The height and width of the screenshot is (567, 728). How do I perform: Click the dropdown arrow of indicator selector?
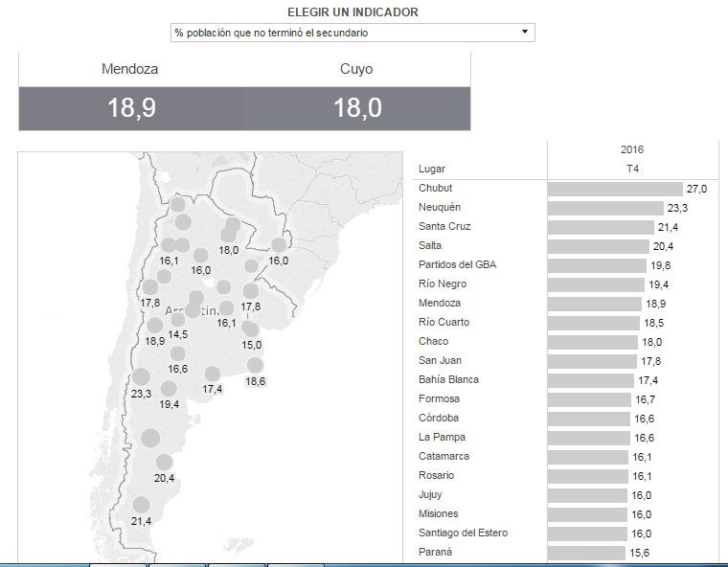(x=524, y=33)
